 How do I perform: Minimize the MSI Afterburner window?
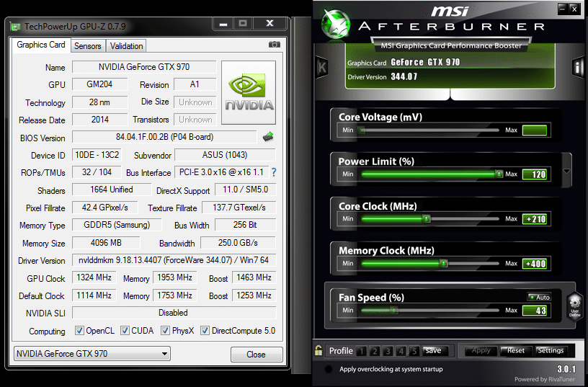[562, 9]
